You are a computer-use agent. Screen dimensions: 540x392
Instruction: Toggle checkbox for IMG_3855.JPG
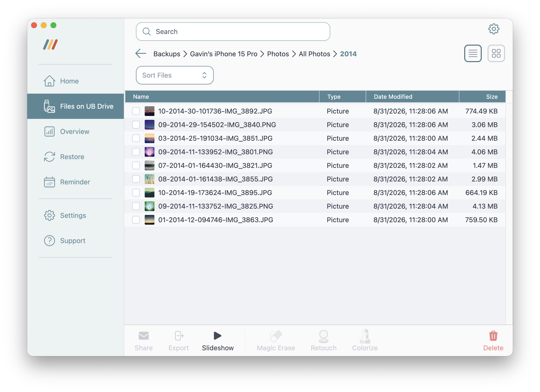point(136,179)
